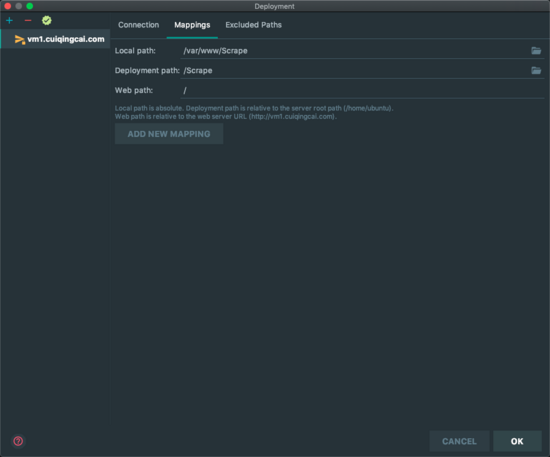Maximize the window using green button

(30, 6)
